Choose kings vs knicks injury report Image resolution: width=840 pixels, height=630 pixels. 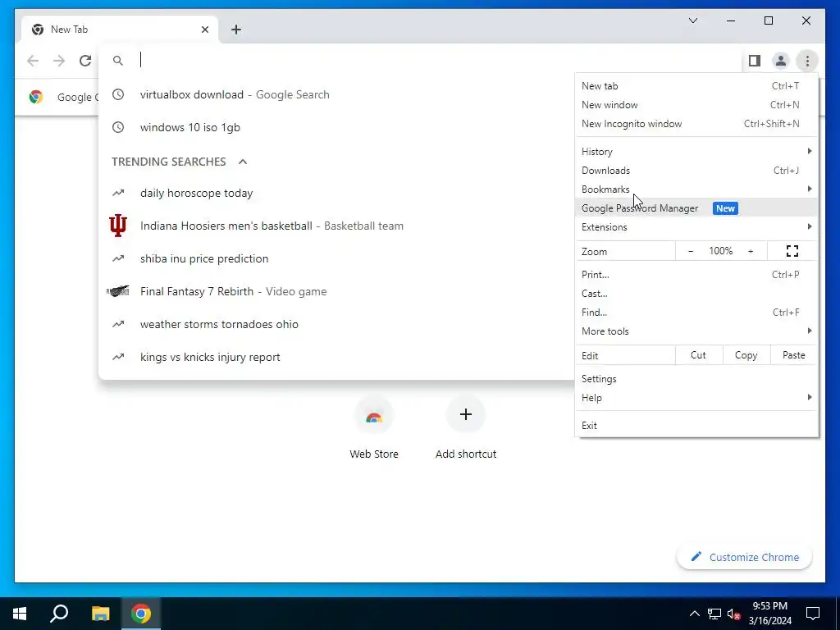click(x=336, y=357)
